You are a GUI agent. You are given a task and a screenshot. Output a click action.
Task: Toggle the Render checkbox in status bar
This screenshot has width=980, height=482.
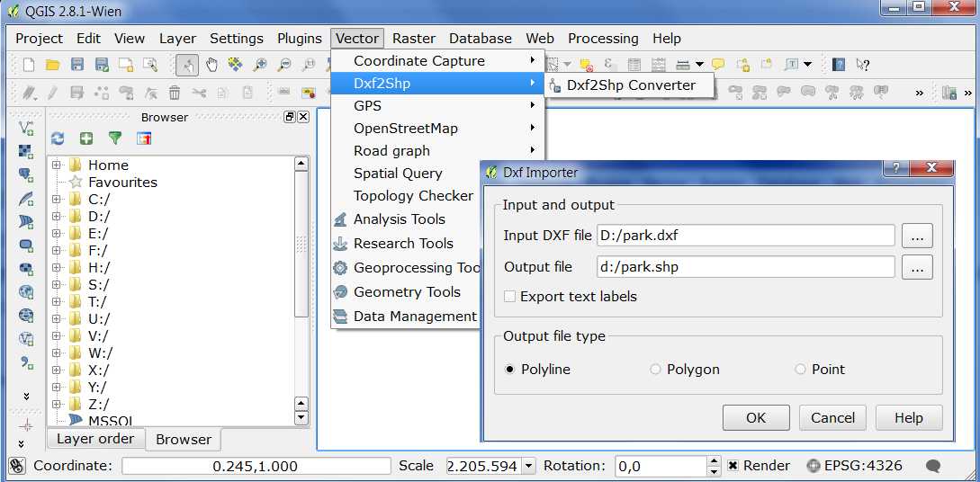(733, 466)
